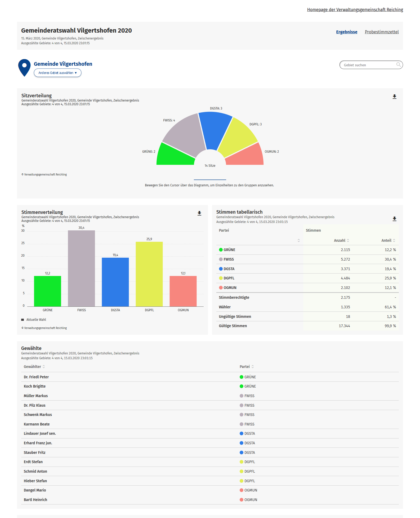
Task: Open Homepage der Verwaltungsgemeinschaft Reiching link
Action: 355,10
